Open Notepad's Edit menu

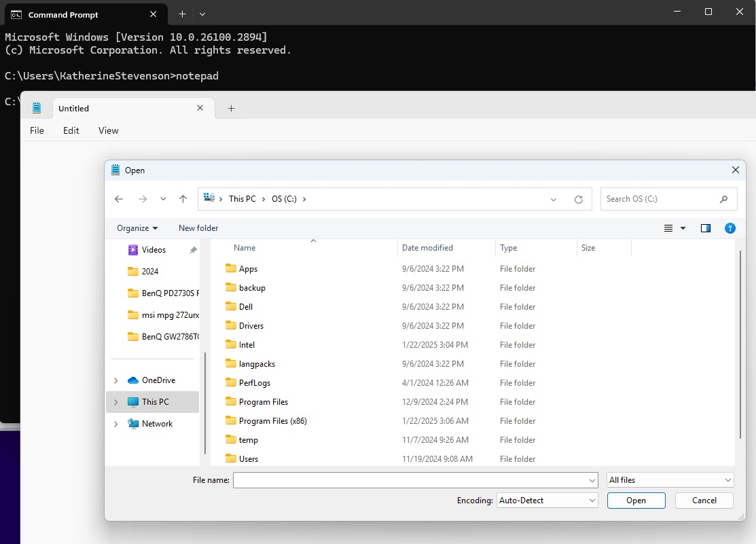[71, 130]
